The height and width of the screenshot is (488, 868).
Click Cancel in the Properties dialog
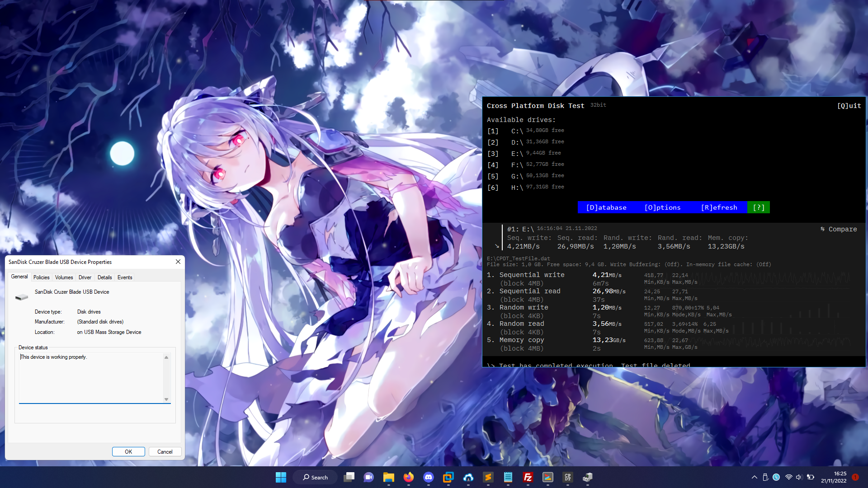(165, 452)
